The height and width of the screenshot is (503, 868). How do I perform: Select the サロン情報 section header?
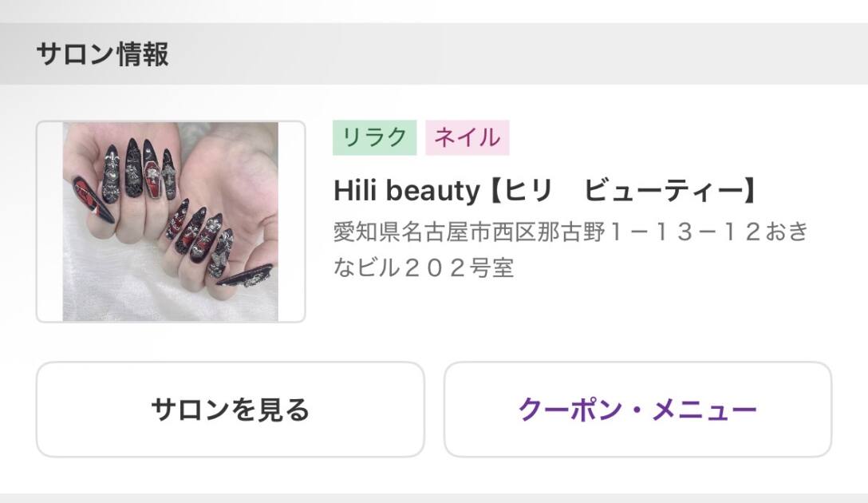click(x=102, y=54)
